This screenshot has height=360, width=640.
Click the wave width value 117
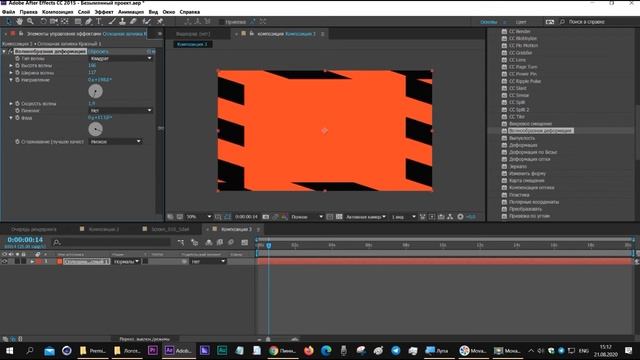92,73
